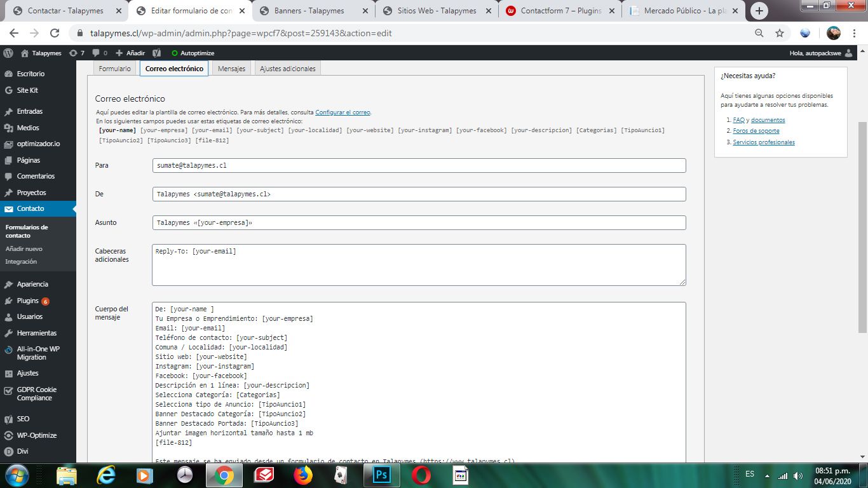Open Chrome profile avatar menu
Viewport: 868px width, 488px height.
point(834,33)
